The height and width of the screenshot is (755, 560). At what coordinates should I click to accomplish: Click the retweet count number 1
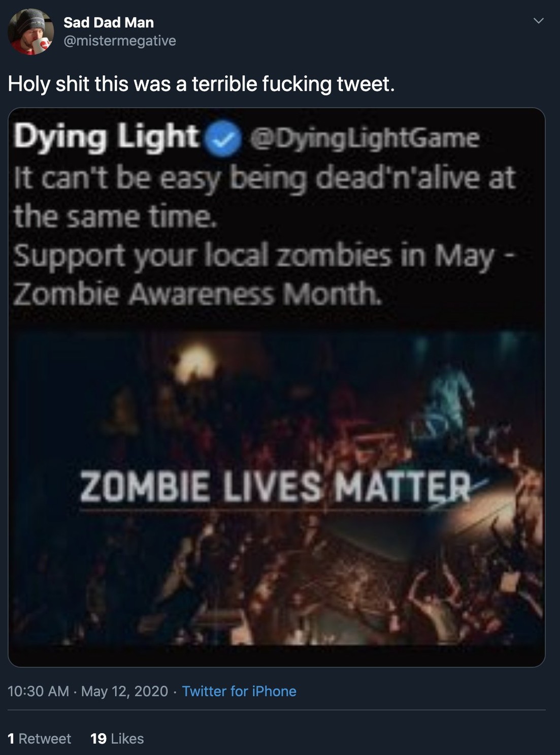[11, 738]
